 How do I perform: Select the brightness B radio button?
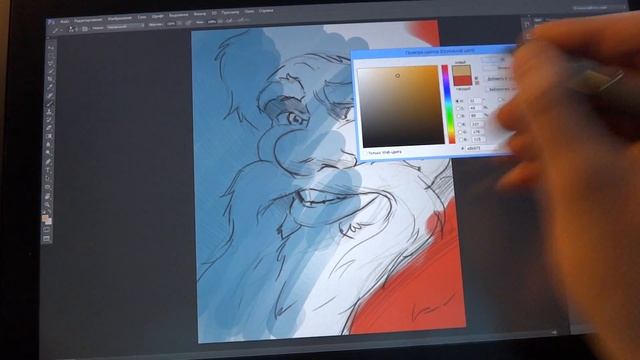[459, 116]
